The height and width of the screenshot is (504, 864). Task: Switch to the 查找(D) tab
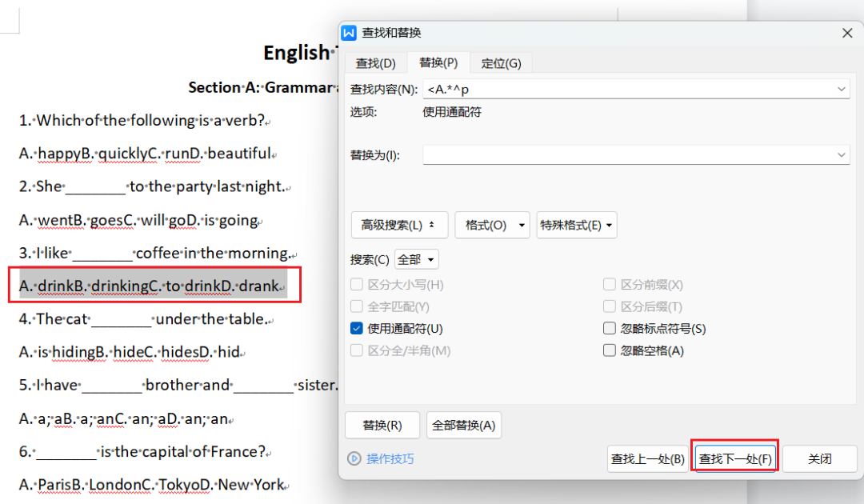pos(376,63)
